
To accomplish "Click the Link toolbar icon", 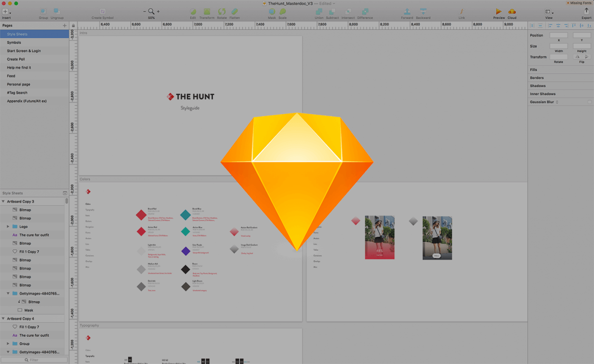I will (462, 11).
